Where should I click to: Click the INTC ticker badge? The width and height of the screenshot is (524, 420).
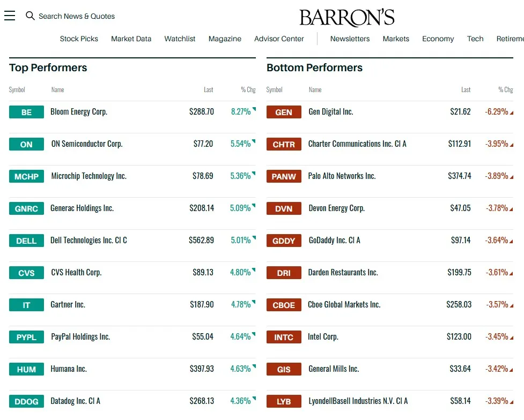point(284,337)
